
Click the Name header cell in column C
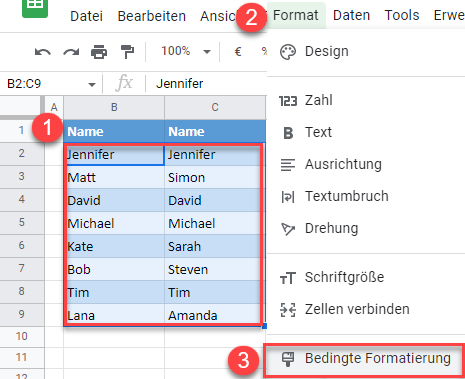point(215,131)
